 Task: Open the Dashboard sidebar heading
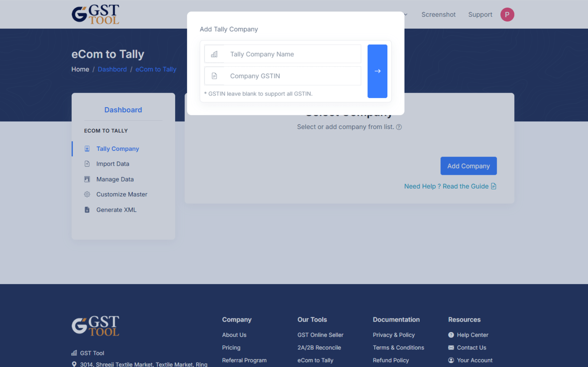[x=123, y=110]
